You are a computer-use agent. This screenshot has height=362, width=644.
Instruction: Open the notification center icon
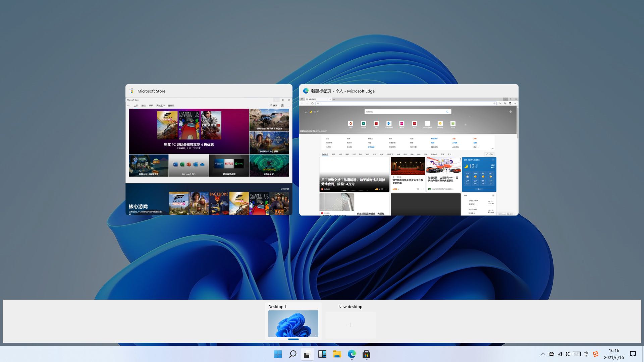point(633,354)
